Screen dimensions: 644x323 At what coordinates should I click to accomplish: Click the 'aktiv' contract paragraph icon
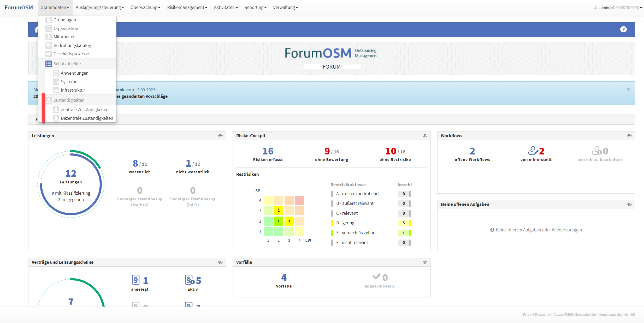[190, 280]
